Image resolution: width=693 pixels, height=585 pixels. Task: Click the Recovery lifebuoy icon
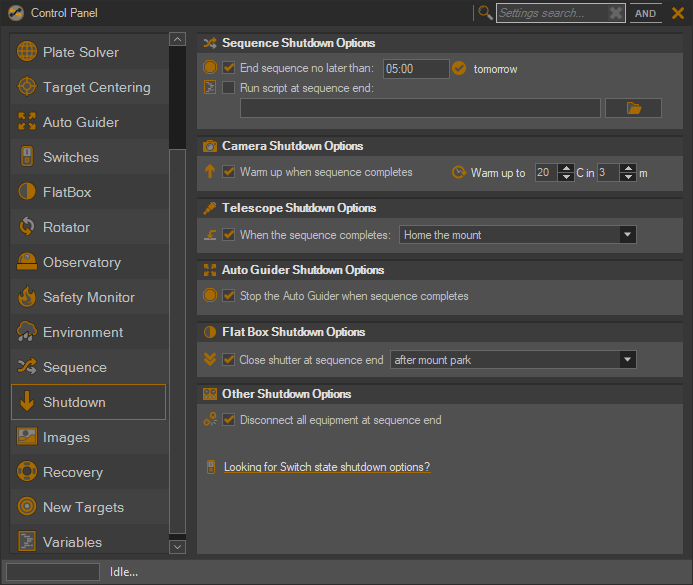(x=27, y=471)
